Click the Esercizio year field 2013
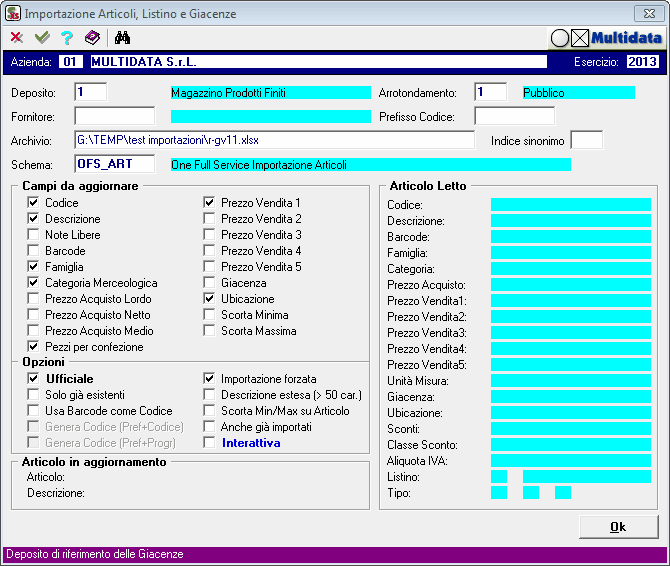 tap(643, 62)
